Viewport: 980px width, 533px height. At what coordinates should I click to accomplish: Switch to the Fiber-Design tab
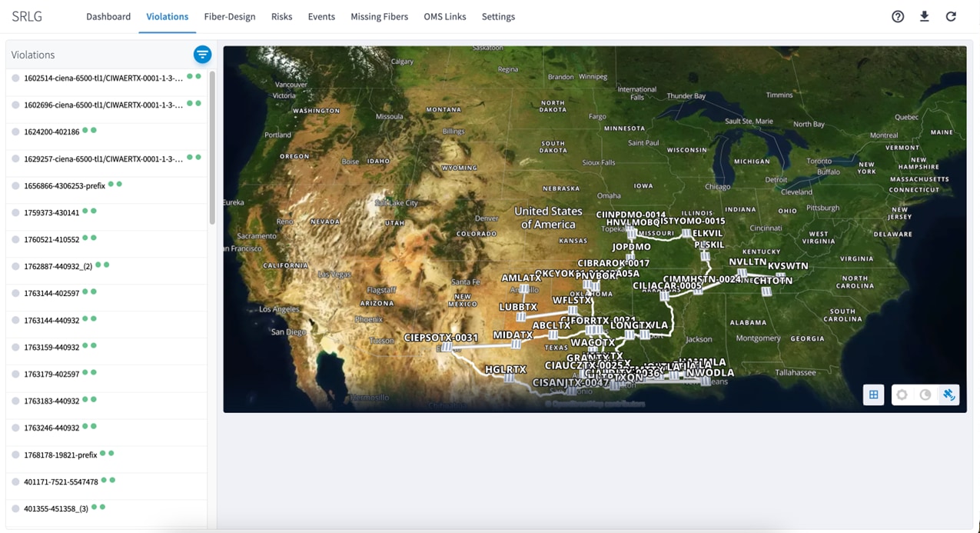pos(230,16)
